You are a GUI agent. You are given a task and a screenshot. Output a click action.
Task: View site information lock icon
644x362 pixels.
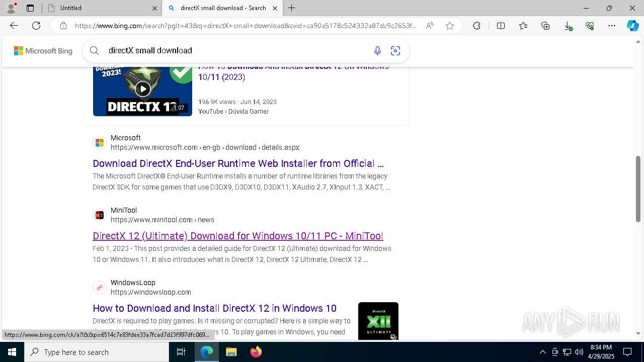[x=63, y=26]
